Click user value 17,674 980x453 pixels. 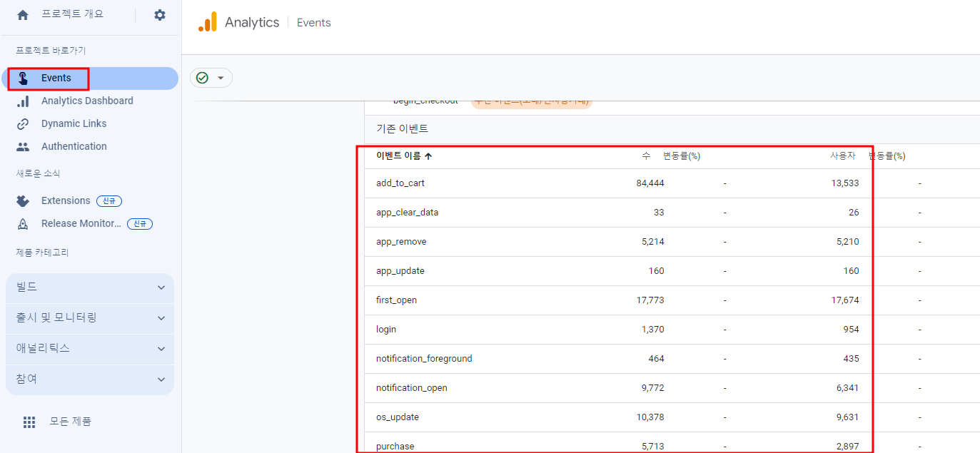845,300
